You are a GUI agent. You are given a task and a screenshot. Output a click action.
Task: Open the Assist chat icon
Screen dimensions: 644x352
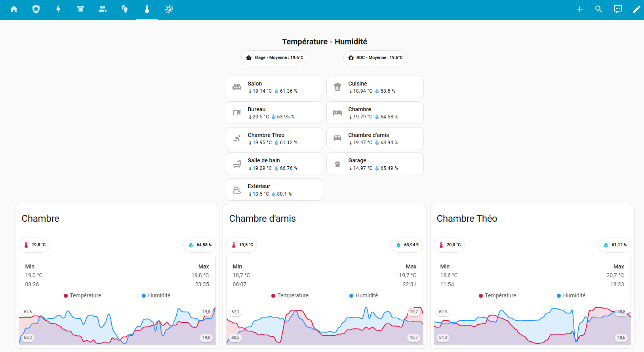coord(617,9)
